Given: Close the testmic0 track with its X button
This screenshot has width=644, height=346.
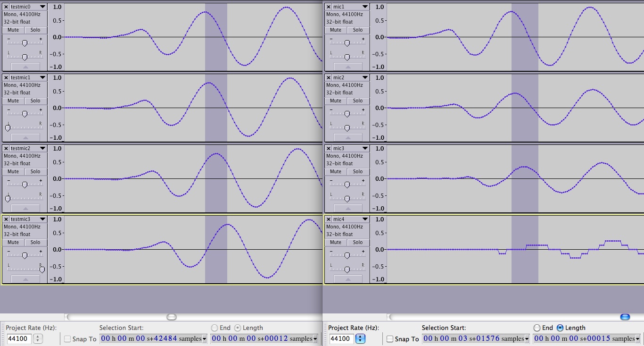Looking at the screenshot, I should pos(6,7).
